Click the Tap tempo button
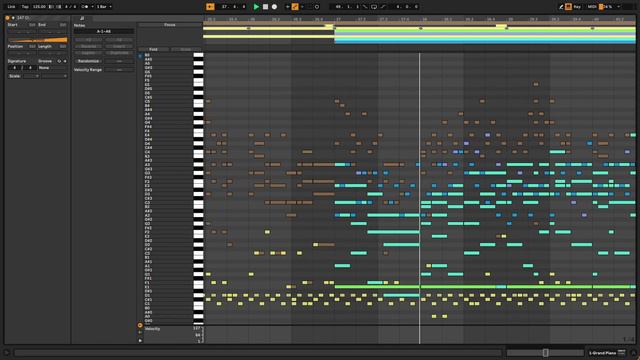The image size is (640, 360). [x=25, y=7]
